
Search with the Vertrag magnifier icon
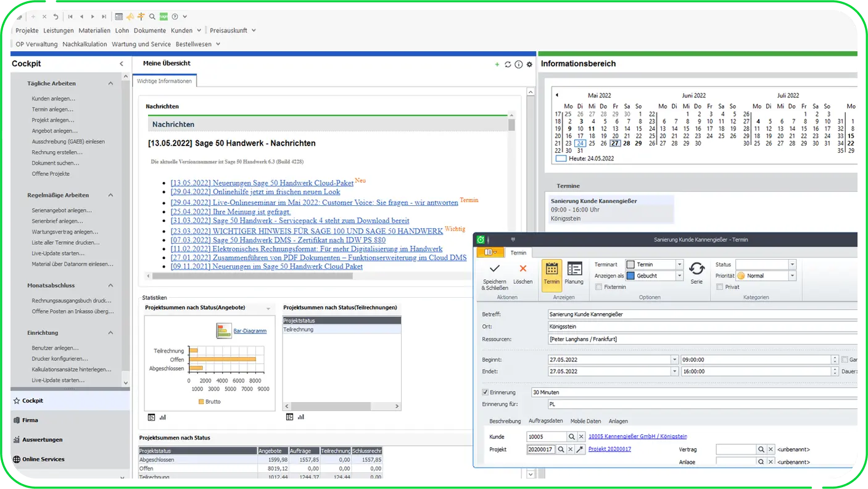761,450
